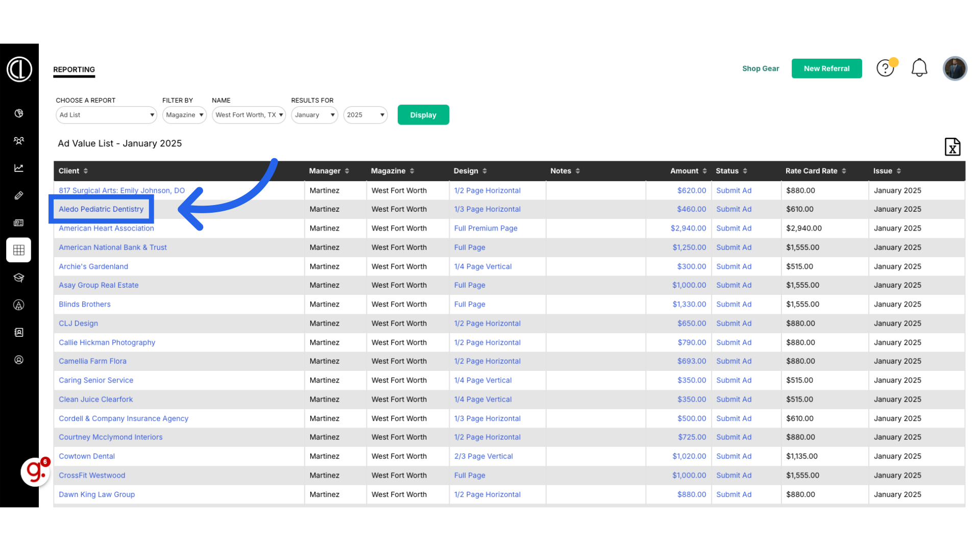The height and width of the screenshot is (551, 980).
Task: Open client American Heart Association
Action: coord(106,228)
